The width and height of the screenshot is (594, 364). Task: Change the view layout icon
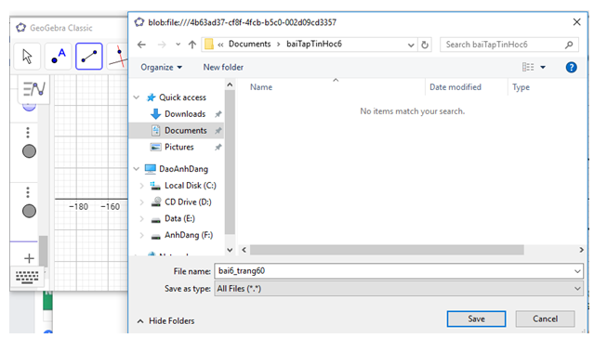click(x=528, y=67)
